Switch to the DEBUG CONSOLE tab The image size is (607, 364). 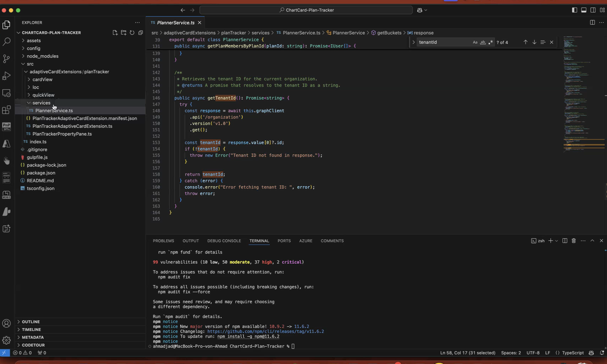(x=224, y=241)
